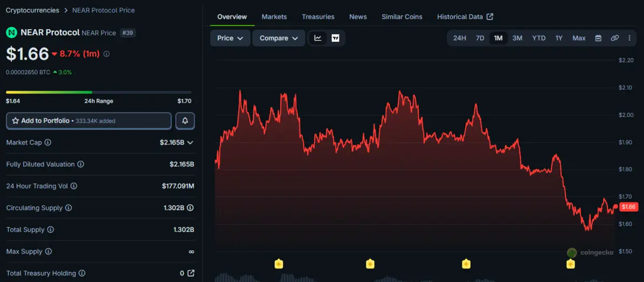The height and width of the screenshot is (282, 644).
Task: Open the calendar date range picker
Action: (598, 38)
